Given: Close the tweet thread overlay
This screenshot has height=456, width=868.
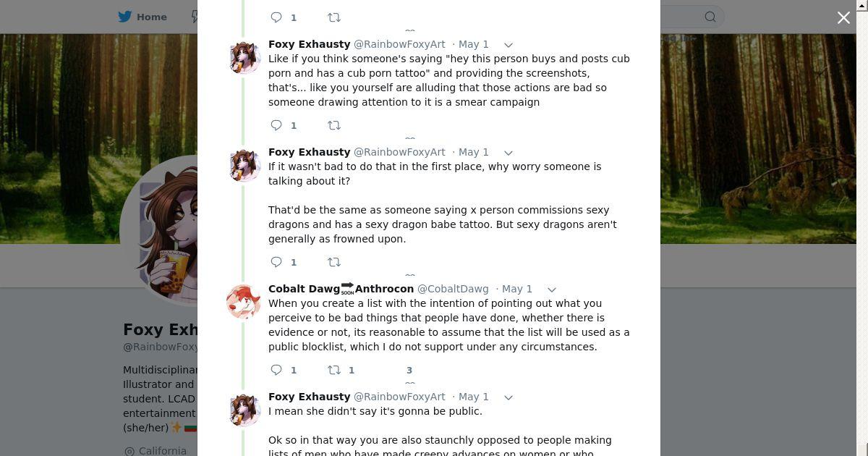Looking at the screenshot, I should 843,17.
